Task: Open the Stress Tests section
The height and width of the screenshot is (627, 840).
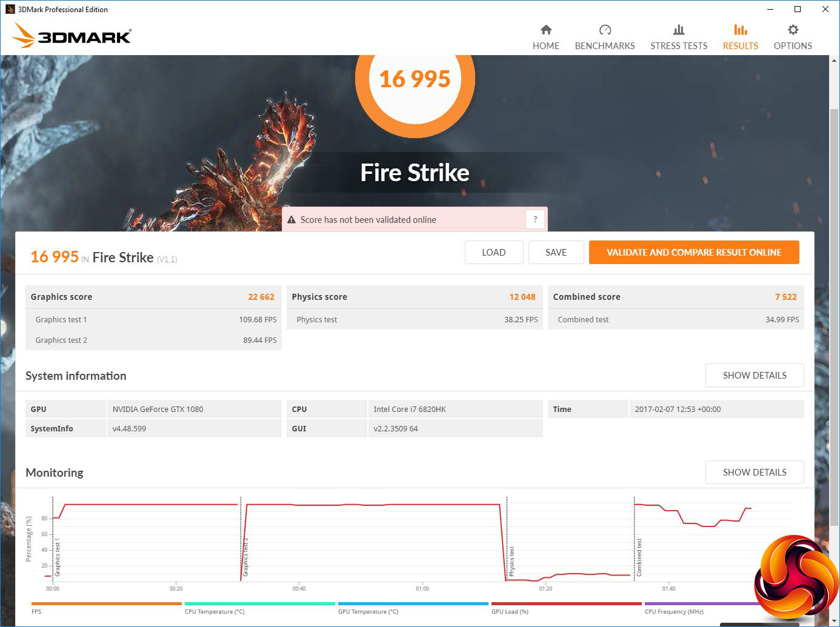Action: [679, 38]
